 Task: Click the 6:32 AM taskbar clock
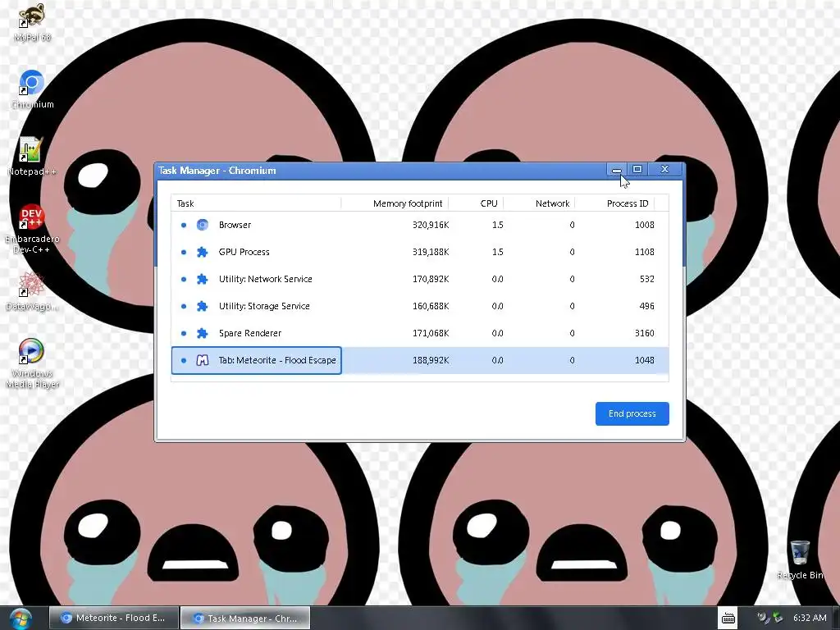coord(810,618)
